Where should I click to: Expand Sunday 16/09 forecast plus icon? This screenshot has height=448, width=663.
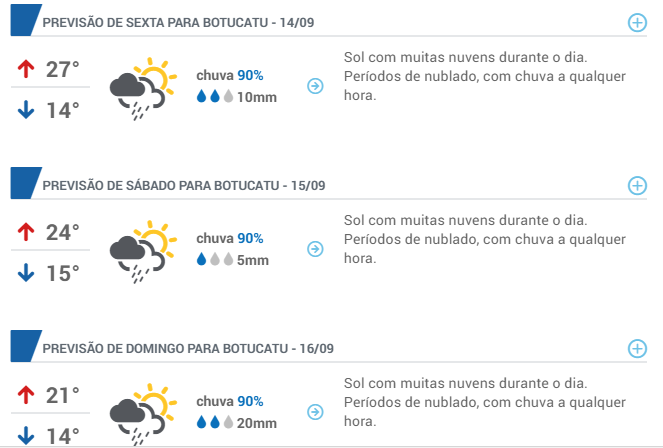pyautogui.click(x=637, y=349)
